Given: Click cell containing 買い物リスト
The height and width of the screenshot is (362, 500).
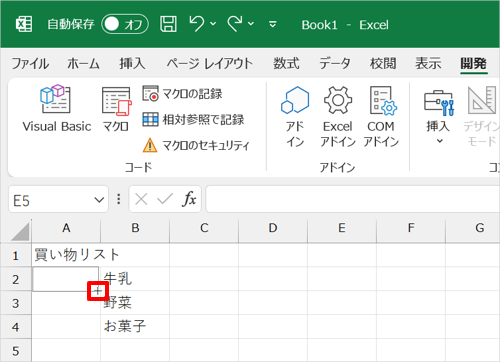Looking at the screenshot, I should coord(66,255).
